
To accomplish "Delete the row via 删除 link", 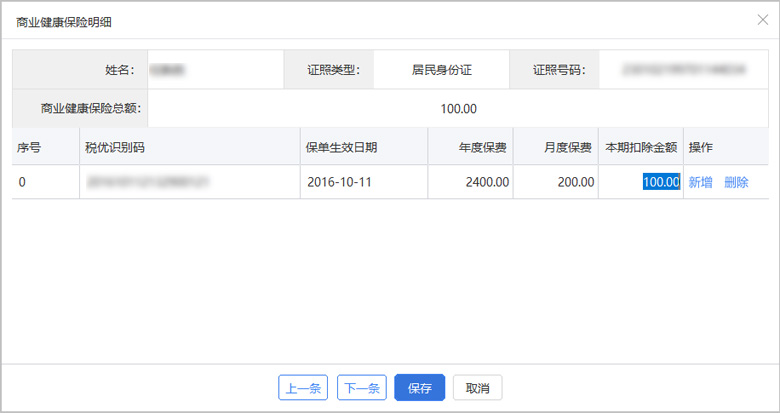I will (x=736, y=182).
